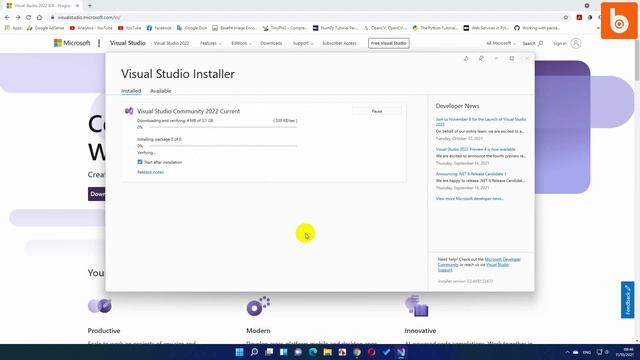The width and height of the screenshot is (640, 360).
Task: Expand the Editions dropdown in site nav
Action: [x=241, y=43]
